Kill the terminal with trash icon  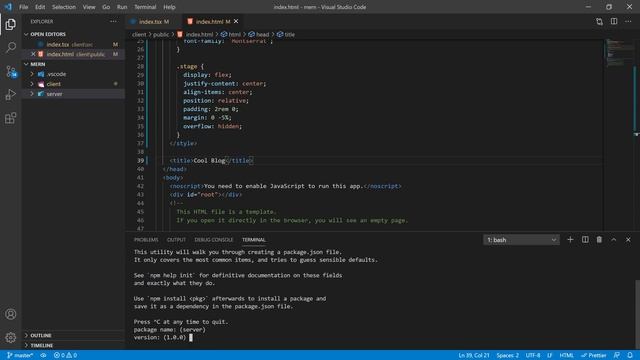599,240
